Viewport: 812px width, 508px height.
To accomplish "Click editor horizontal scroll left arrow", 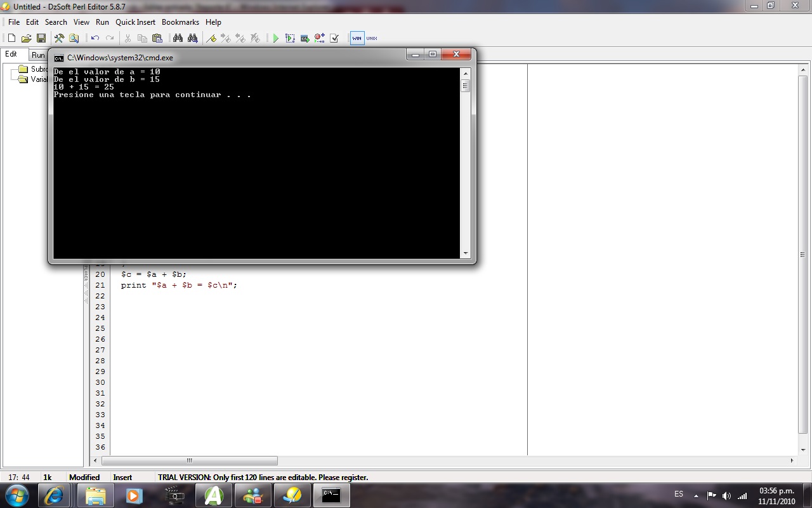I will point(96,460).
